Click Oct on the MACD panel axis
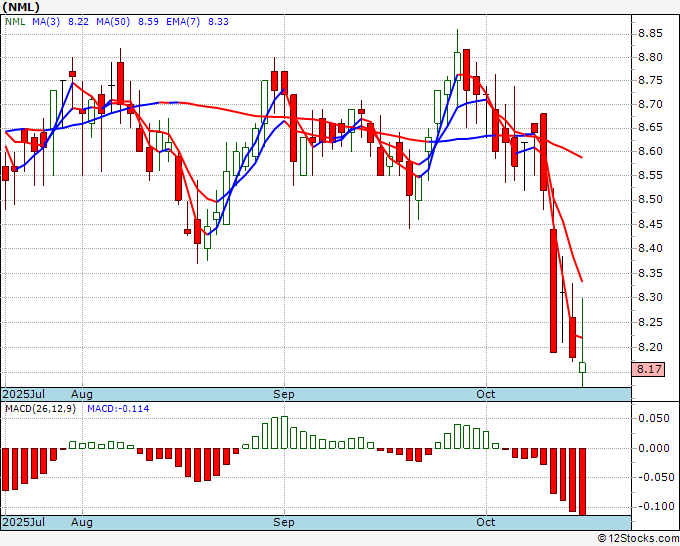This screenshot has height=546, width=680. pyautogui.click(x=485, y=522)
